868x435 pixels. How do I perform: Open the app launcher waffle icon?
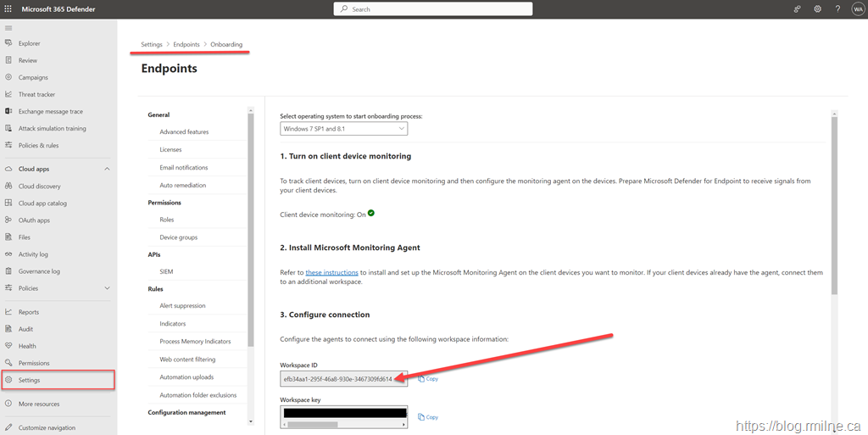point(8,8)
